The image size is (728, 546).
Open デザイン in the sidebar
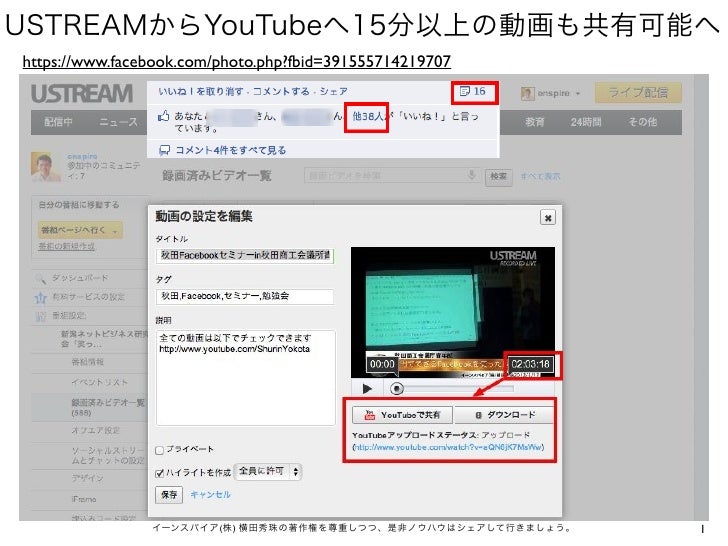click(87, 477)
